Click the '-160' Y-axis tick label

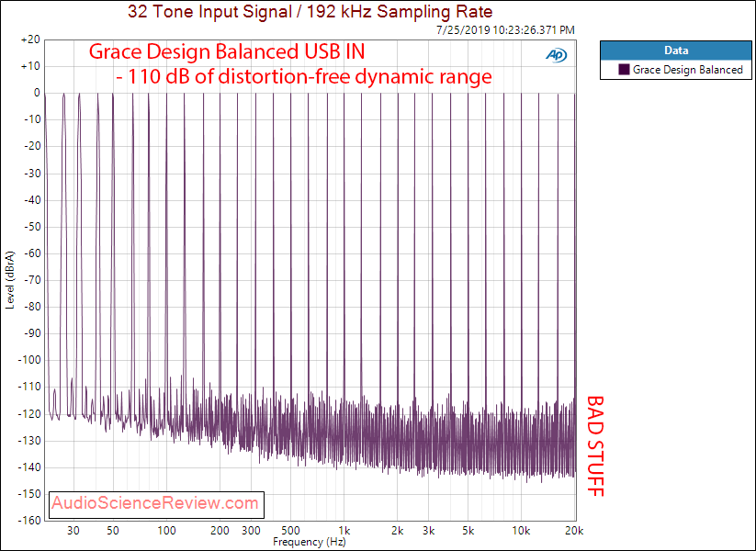point(28,521)
